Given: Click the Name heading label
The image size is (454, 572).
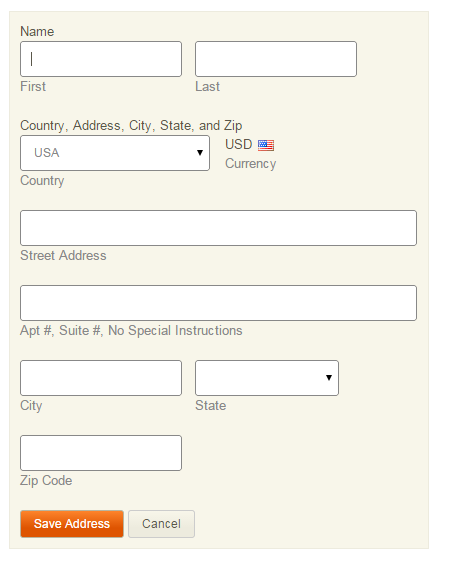Looking at the screenshot, I should [37, 31].
